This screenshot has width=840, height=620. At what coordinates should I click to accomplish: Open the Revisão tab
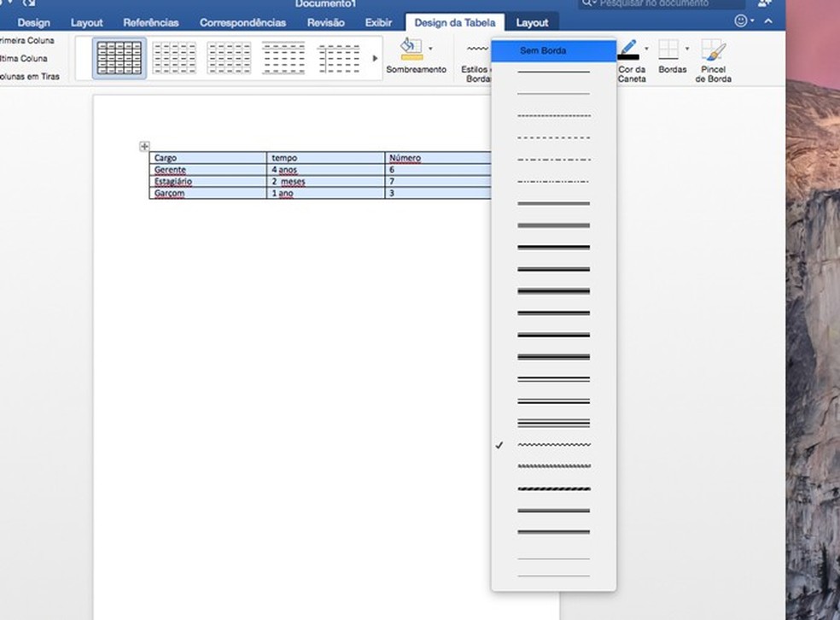pyautogui.click(x=326, y=22)
